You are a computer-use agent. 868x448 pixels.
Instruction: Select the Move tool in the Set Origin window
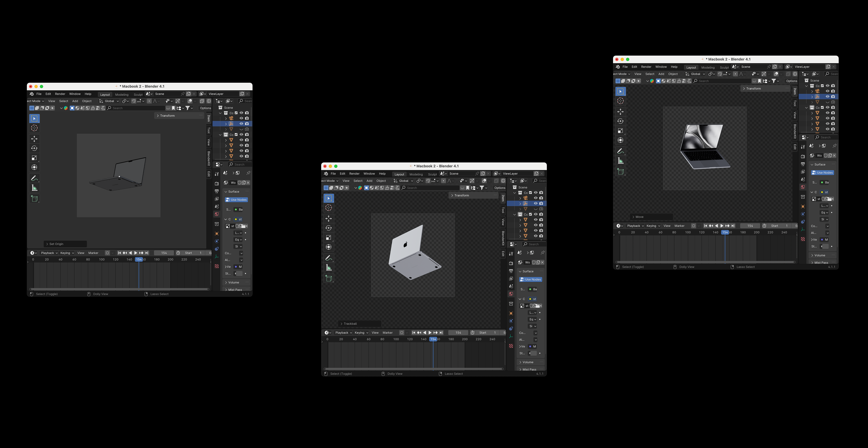pos(34,139)
